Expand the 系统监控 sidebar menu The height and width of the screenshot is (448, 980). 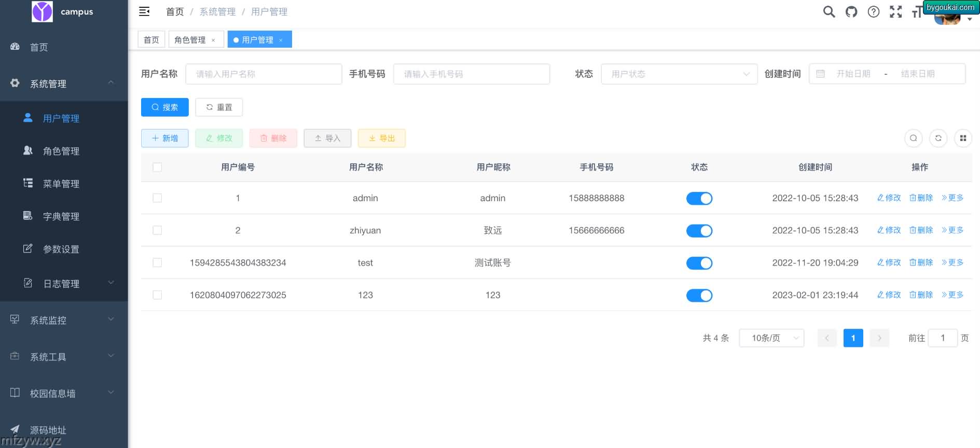63,320
